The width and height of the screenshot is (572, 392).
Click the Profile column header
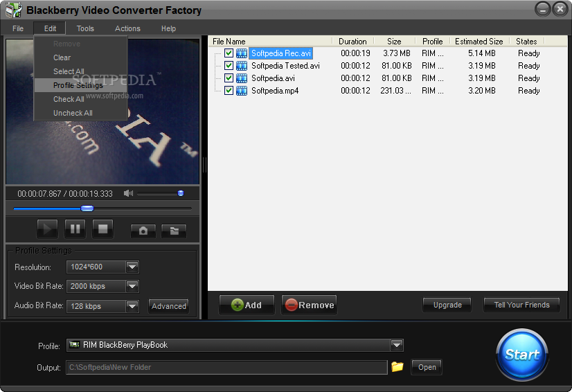pos(433,42)
